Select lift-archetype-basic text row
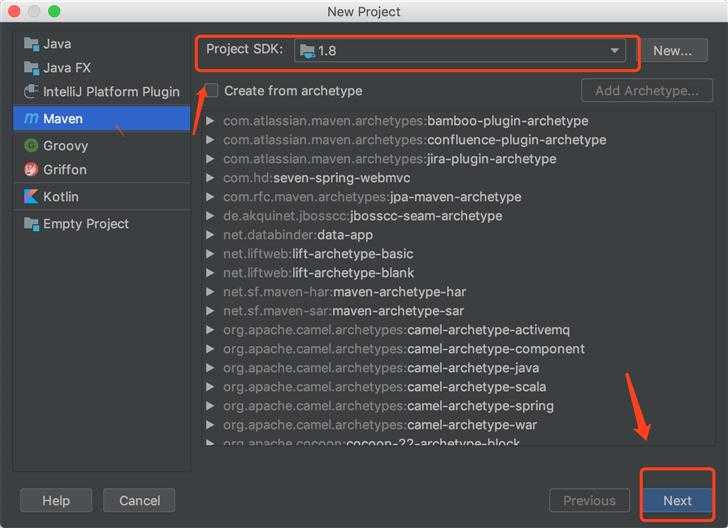This screenshot has height=528, width=728. coord(318,254)
